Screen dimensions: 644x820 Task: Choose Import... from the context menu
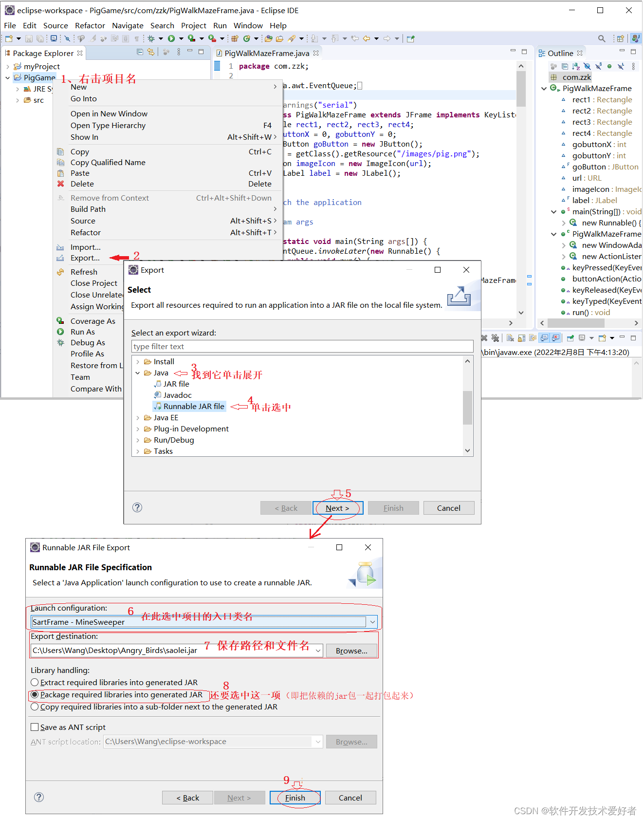pyautogui.click(x=85, y=247)
